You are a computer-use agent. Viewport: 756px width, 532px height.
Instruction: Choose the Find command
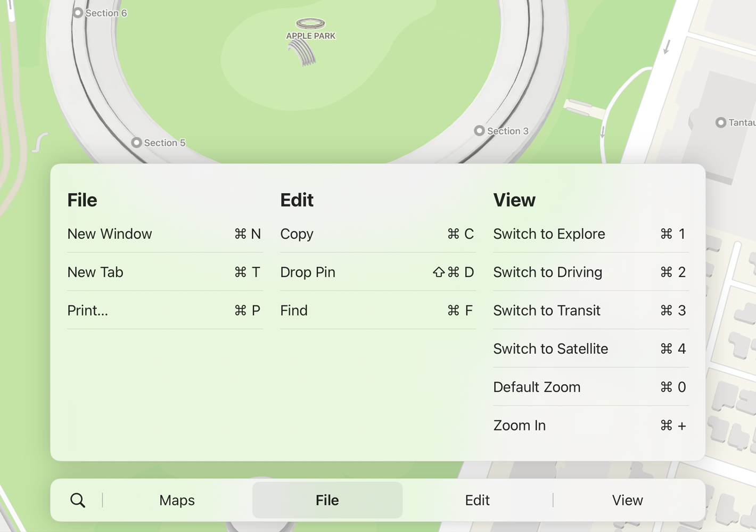377,310
